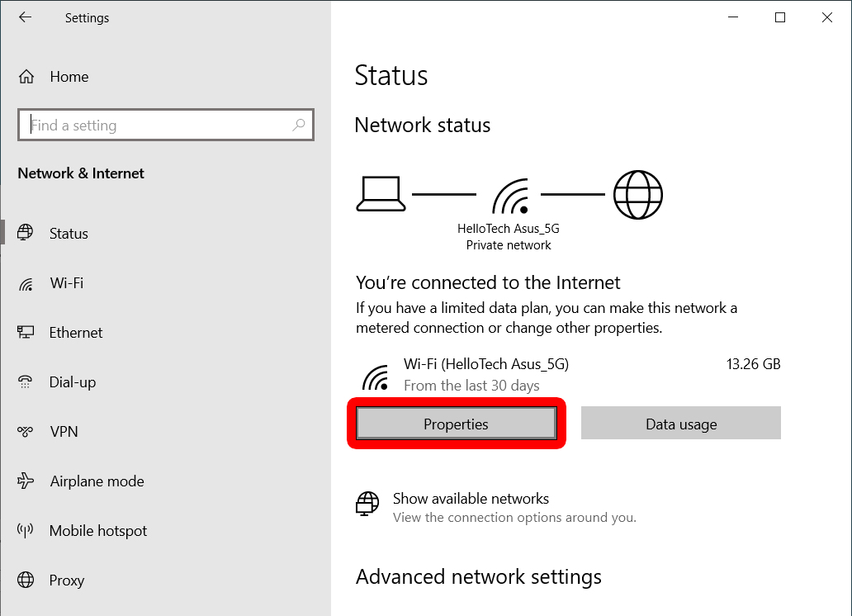
Task: Click the Wi-Fi signal icon beside HelloTech Asus_5G
Action: [376, 376]
